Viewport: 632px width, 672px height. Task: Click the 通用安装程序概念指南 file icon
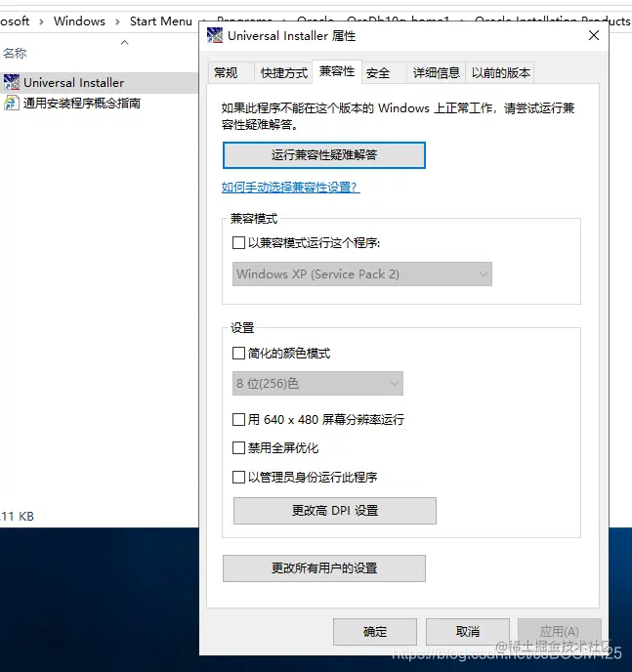coord(12,103)
